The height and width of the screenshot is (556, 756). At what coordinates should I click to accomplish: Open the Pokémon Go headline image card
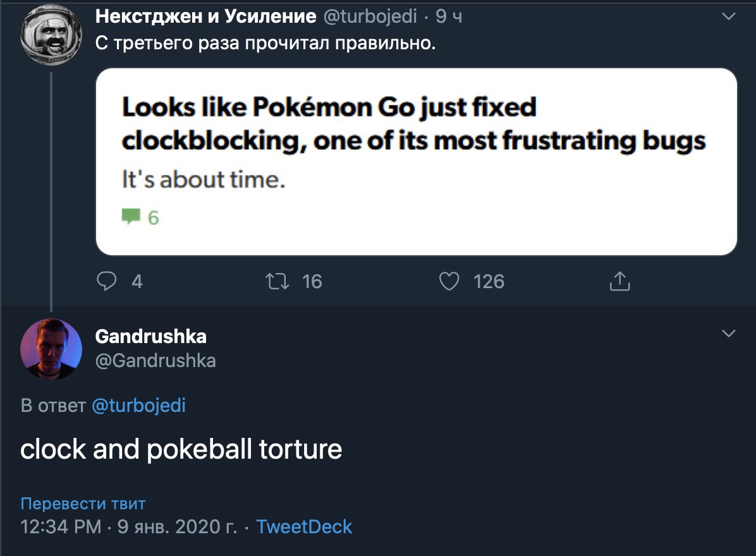click(x=416, y=161)
